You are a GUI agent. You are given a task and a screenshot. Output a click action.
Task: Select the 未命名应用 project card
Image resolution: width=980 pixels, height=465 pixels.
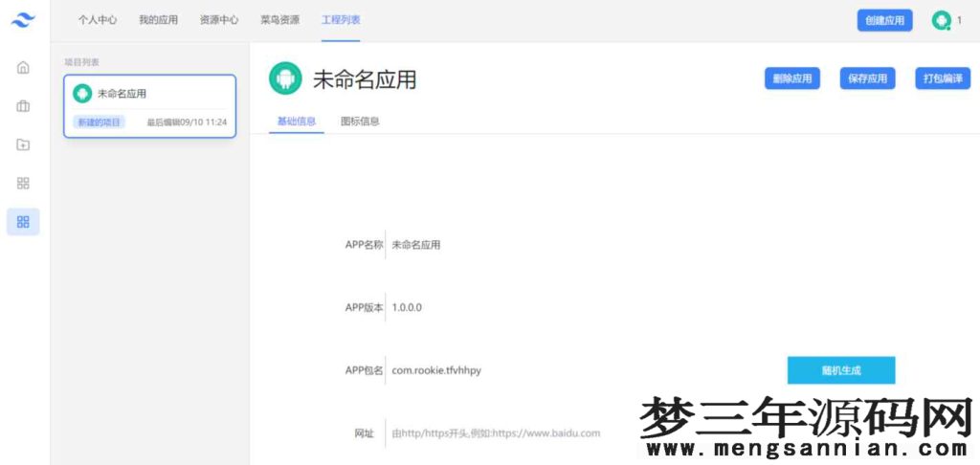point(150,106)
